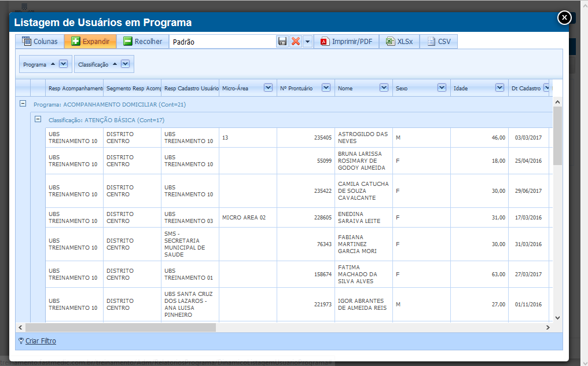The width and height of the screenshot is (588, 366).
Task: Select the IGOR ABRANTES DE ALMEIDA REIS cell
Action: pos(363,305)
